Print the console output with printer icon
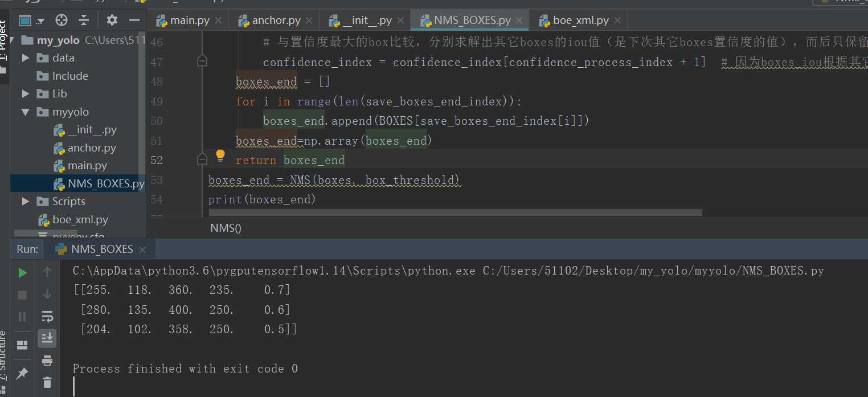Viewport: 868px width, 397px height. [x=47, y=360]
